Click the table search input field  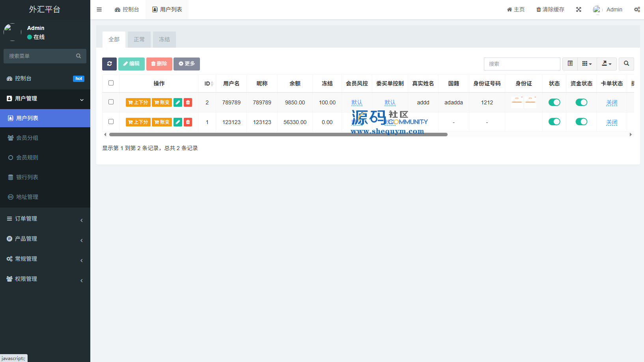522,64
